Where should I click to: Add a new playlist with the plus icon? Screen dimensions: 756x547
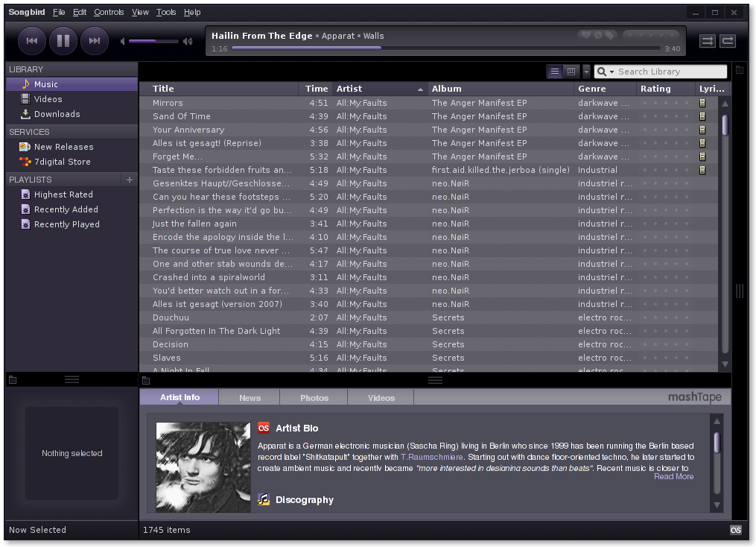pyautogui.click(x=130, y=180)
